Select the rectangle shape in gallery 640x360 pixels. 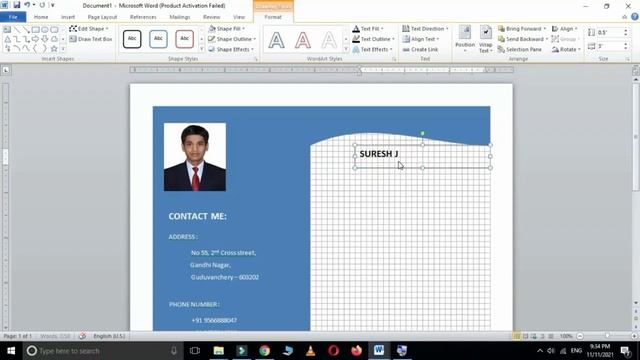(36, 30)
